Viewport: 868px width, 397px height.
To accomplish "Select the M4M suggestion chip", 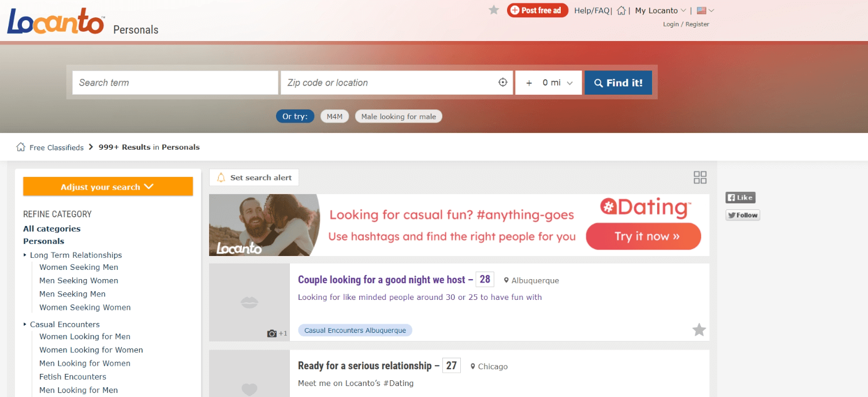I will pyautogui.click(x=335, y=116).
